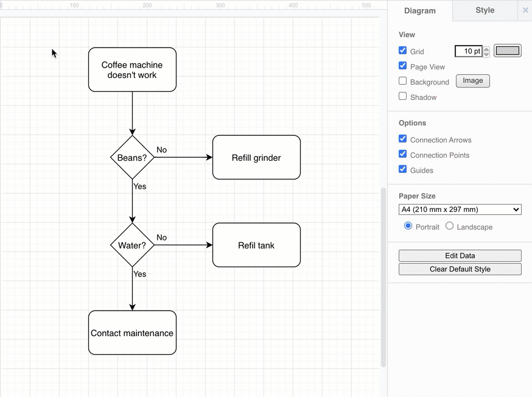The width and height of the screenshot is (532, 397).
Task: Close the format panel
Action: (525, 10)
